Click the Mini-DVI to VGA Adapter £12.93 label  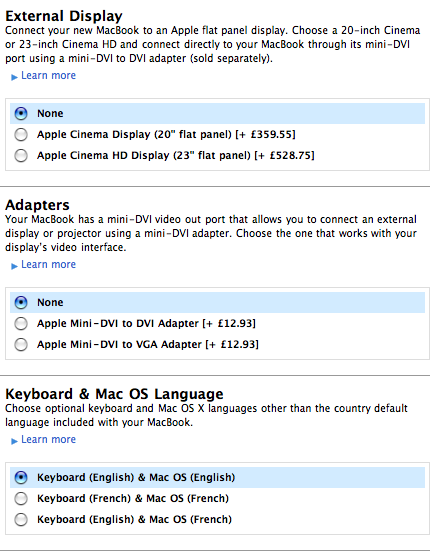tap(148, 344)
